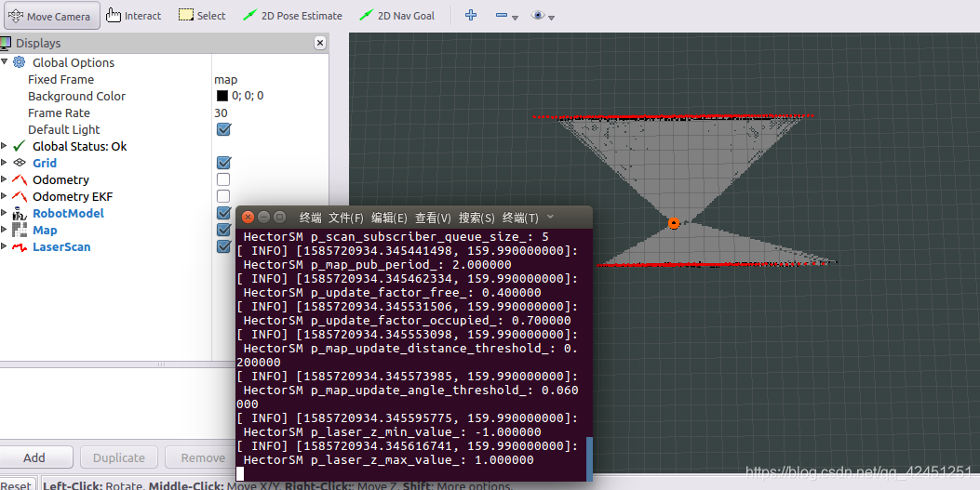The image size is (980, 490).
Task: Toggle the Default Light checkbox
Action: 223,129
